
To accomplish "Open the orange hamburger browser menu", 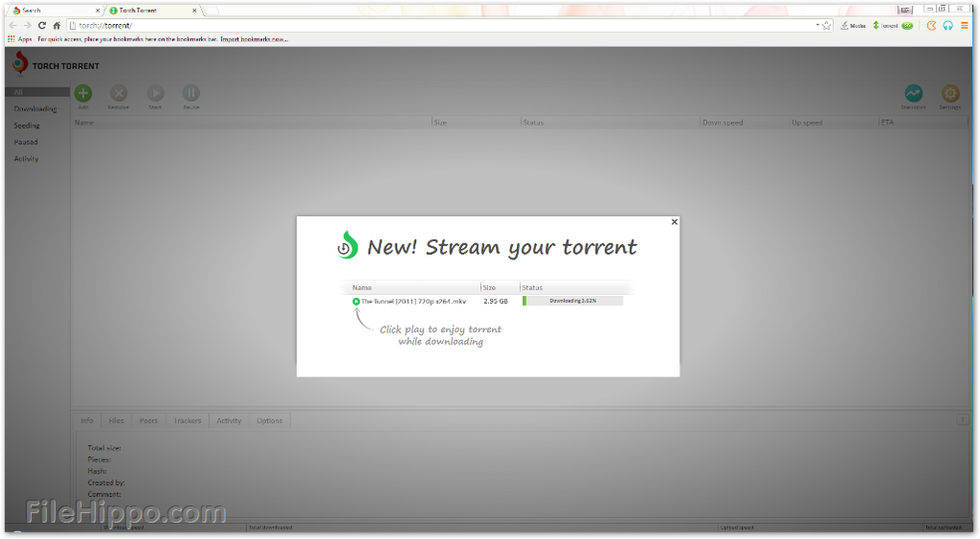I will tap(965, 26).
